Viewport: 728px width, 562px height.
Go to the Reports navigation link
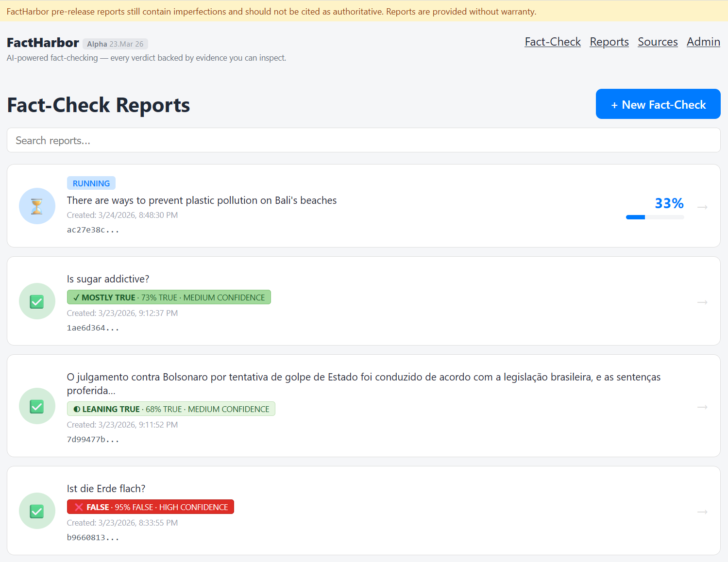[x=609, y=42]
